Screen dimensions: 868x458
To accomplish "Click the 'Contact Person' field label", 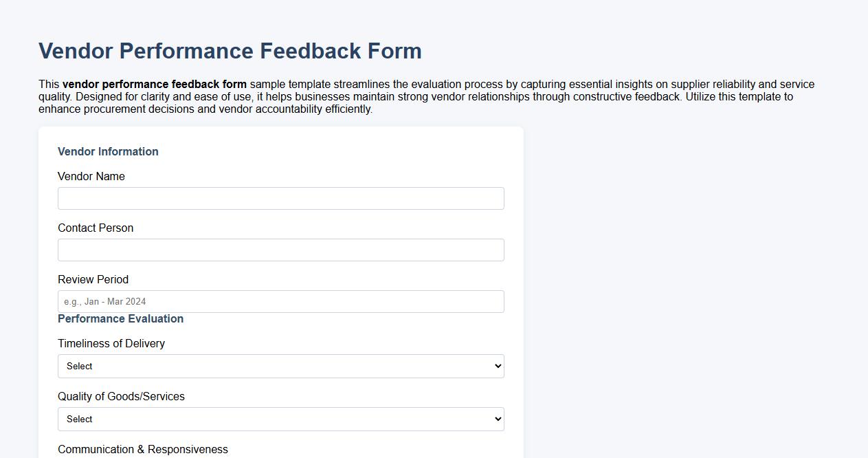I will [x=96, y=228].
